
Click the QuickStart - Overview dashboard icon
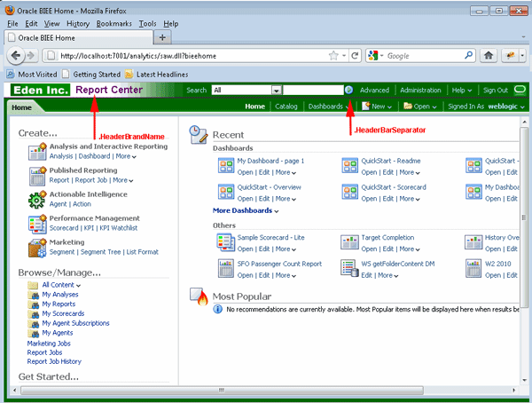(226, 192)
